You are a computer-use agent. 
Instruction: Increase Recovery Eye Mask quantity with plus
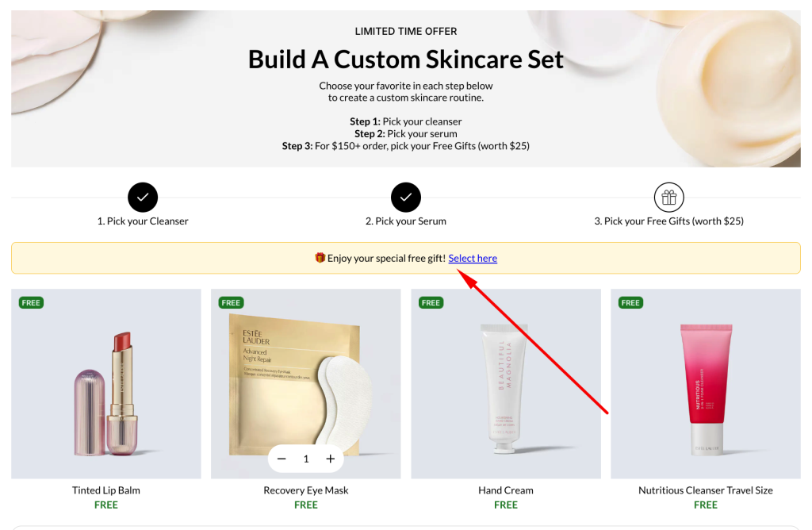[331, 459]
